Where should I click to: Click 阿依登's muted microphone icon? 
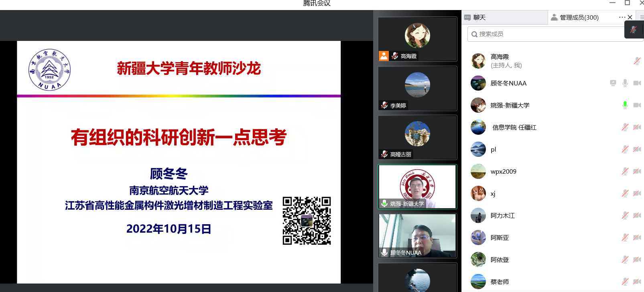click(625, 260)
